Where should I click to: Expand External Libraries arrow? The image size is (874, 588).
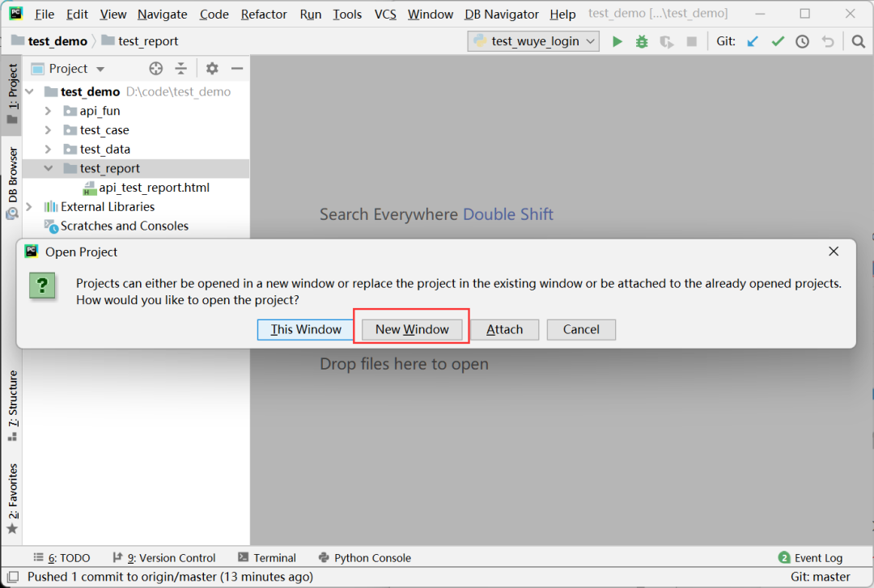(30, 207)
